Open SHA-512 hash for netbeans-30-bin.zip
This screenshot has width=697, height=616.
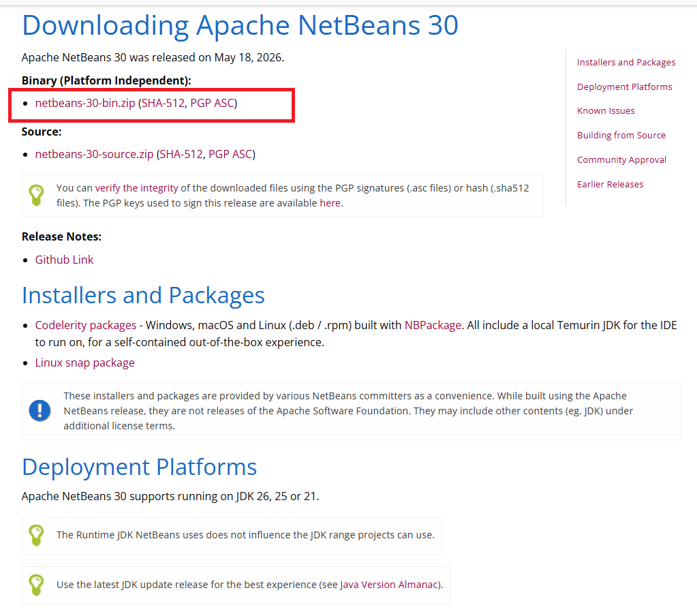pyautogui.click(x=163, y=103)
